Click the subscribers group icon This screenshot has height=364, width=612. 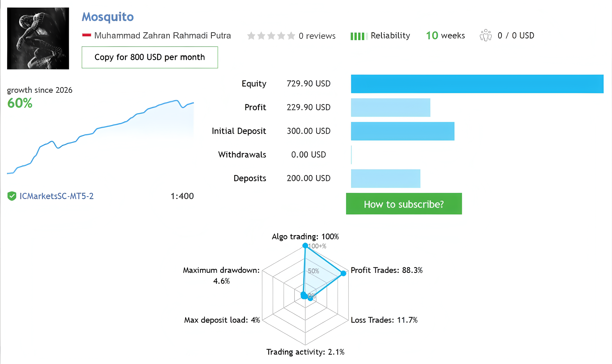486,35
